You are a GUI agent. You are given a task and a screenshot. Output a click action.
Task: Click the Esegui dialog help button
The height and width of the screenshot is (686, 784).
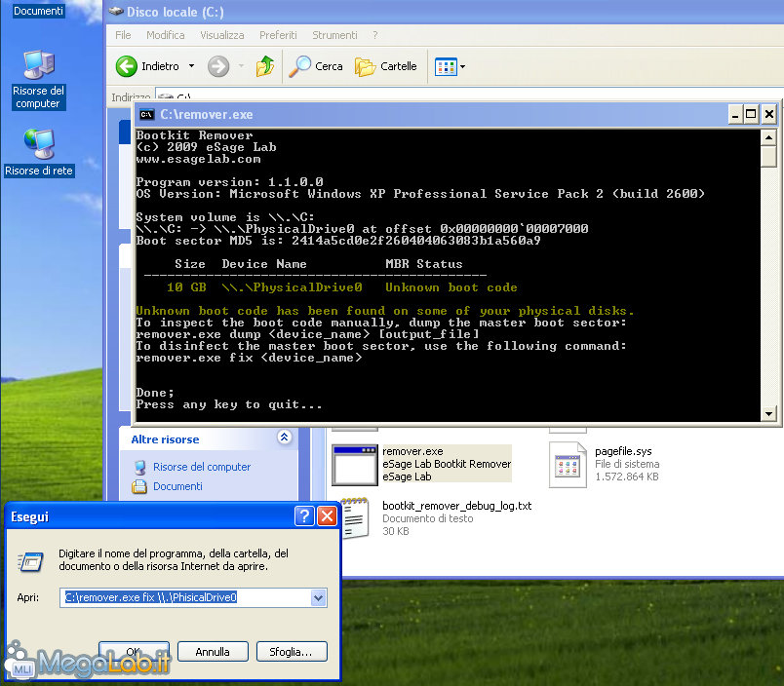coord(304,516)
